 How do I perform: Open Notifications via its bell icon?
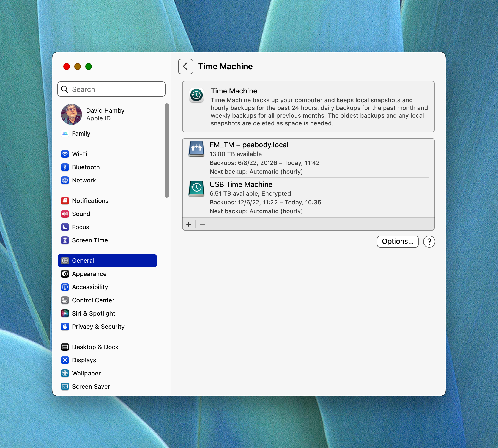pyautogui.click(x=65, y=201)
